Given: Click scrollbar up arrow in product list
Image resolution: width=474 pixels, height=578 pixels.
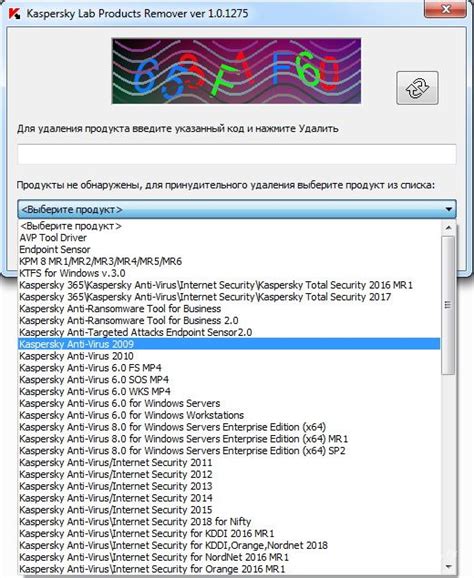Looking at the screenshot, I should point(448,228).
